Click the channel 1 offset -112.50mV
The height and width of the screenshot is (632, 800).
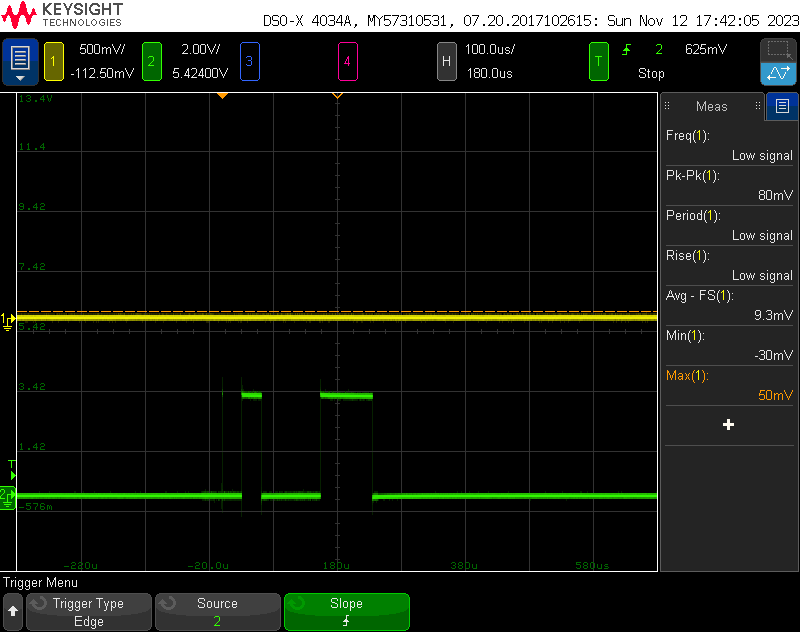tap(102, 73)
